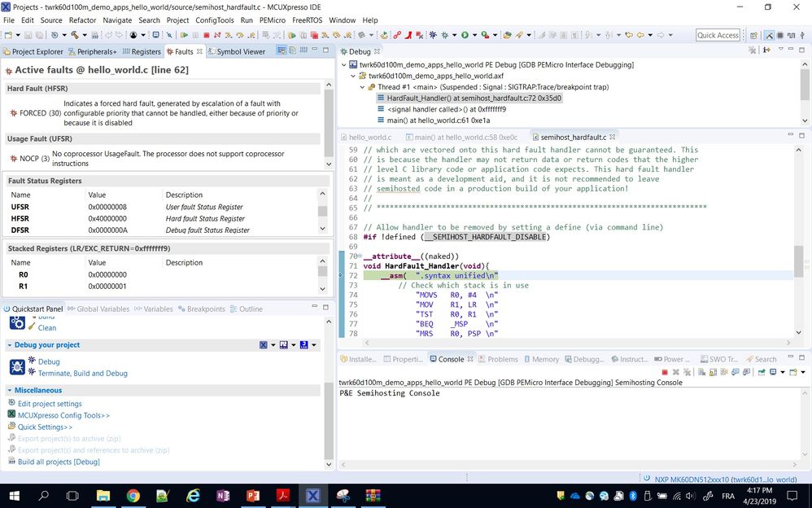Screen dimensions: 812x508
Task: Open Google Chrome from the taskbar
Action: tap(133, 495)
